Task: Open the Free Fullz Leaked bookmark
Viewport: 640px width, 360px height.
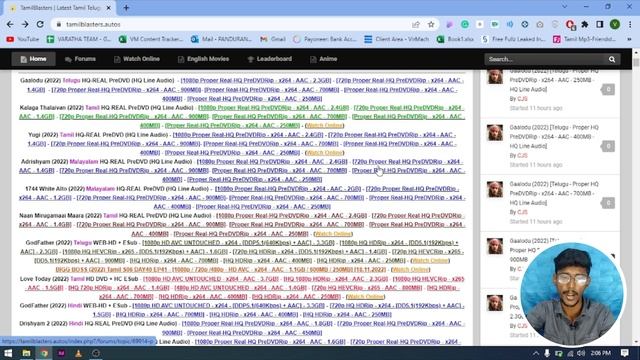Action: tap(513, 39)
